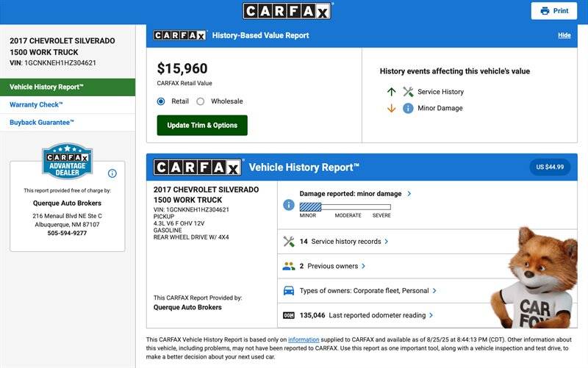Click the people icon for previous owners
The height and width of the screenshot is (368, 588).
[289, 266]
